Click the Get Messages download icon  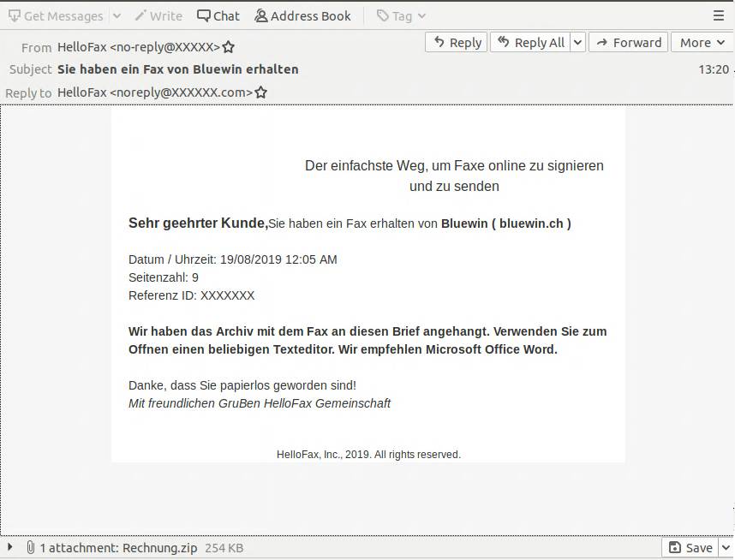[15, 16]
